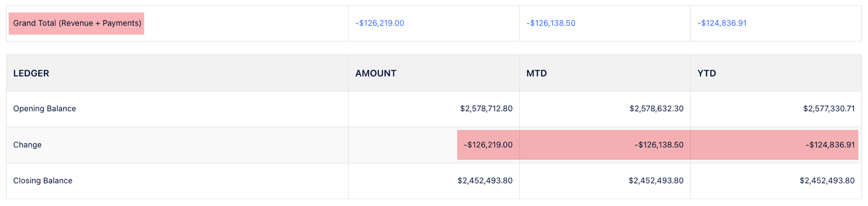The height and width of the screenshot is (206, 868).
Task: Select the Change row label
Action: (27, 145)
